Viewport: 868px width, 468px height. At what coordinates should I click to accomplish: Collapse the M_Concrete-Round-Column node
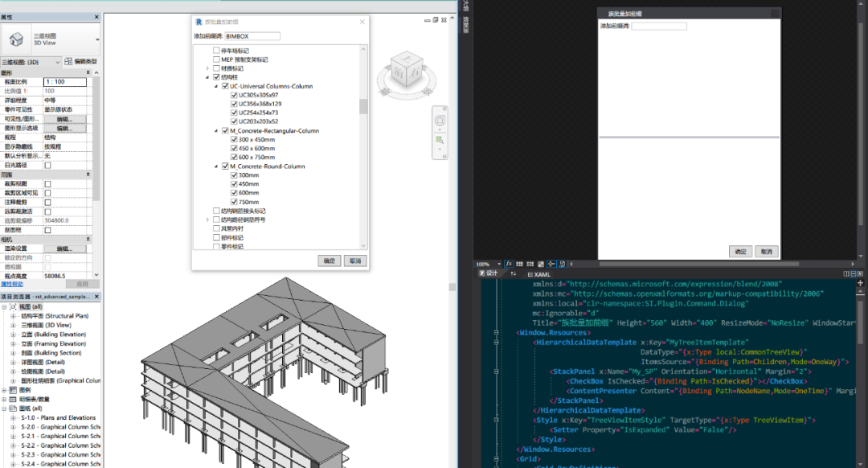[215, 166]
